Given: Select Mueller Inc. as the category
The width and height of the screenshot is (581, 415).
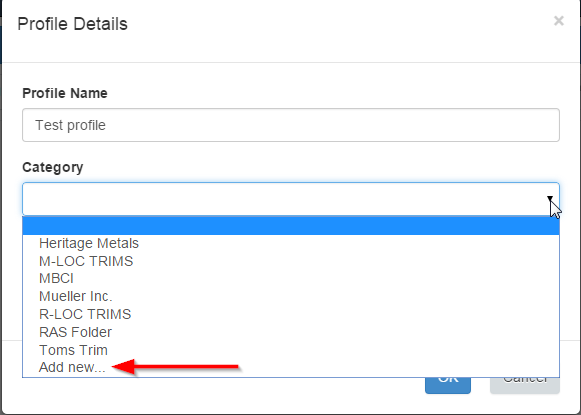Looking at the screenshot, I should point(76,296).
